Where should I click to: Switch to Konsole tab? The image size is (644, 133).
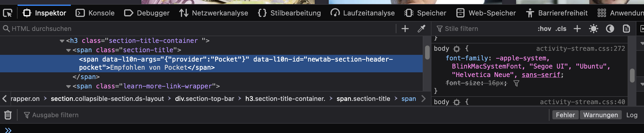pos(95,13)
